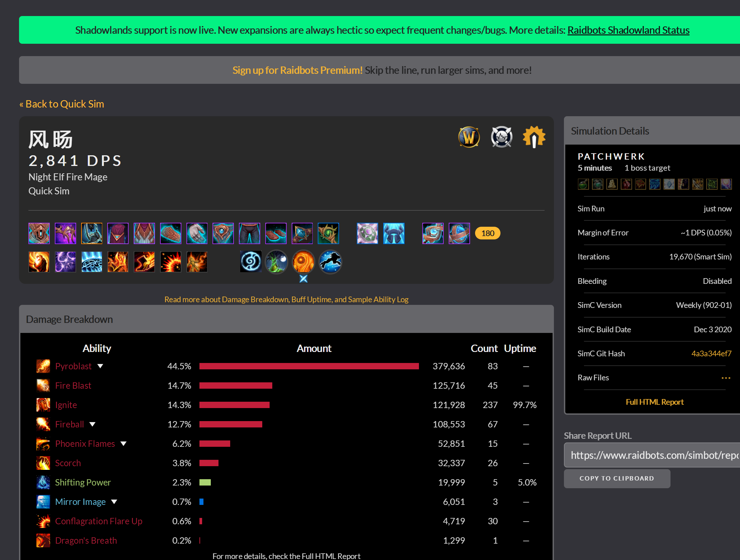Go back to Quick Sim
740x560 pixels.
[61, 104]
